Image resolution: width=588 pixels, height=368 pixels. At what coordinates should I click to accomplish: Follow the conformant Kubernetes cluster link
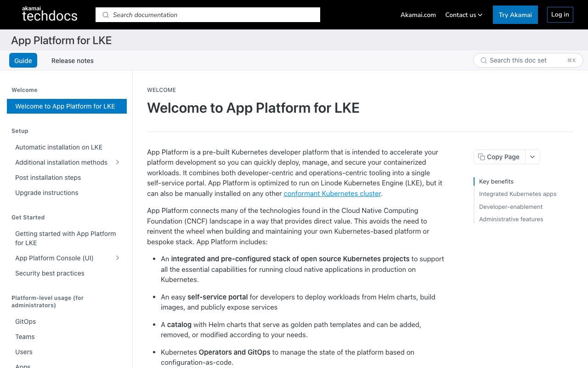332,194
